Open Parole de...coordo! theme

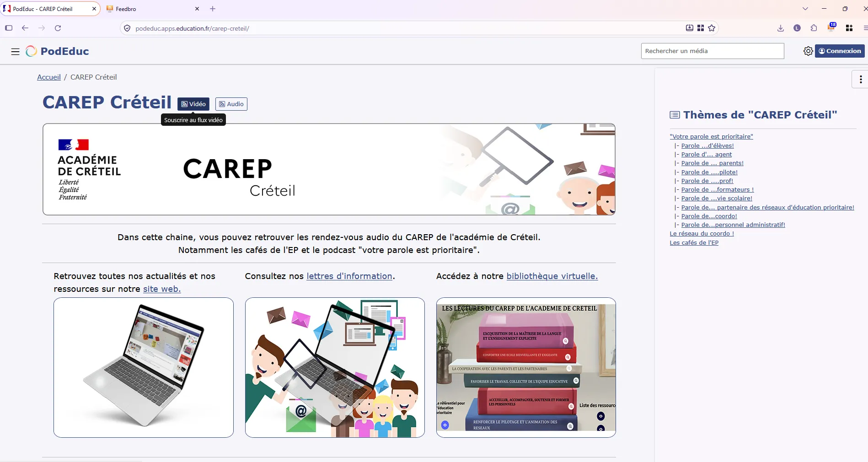click(709, 216)
